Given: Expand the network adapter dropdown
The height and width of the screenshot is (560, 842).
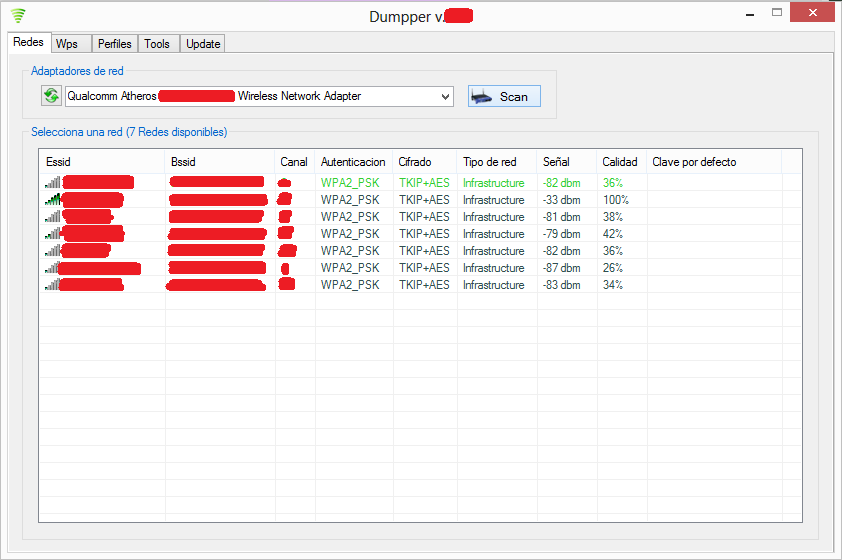Looking at the screenshot, I should pyautogui.click(x=445, y=97).
